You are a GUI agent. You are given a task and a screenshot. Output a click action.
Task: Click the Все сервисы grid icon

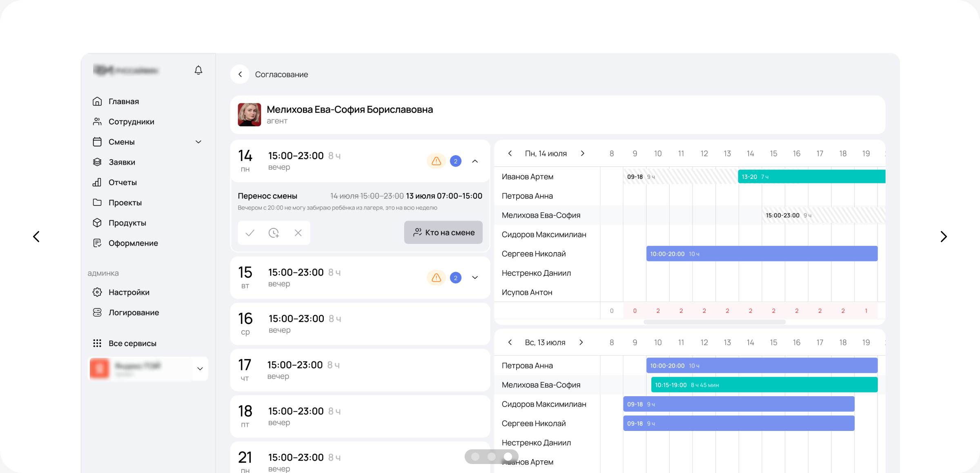click(x=97, y=343)
